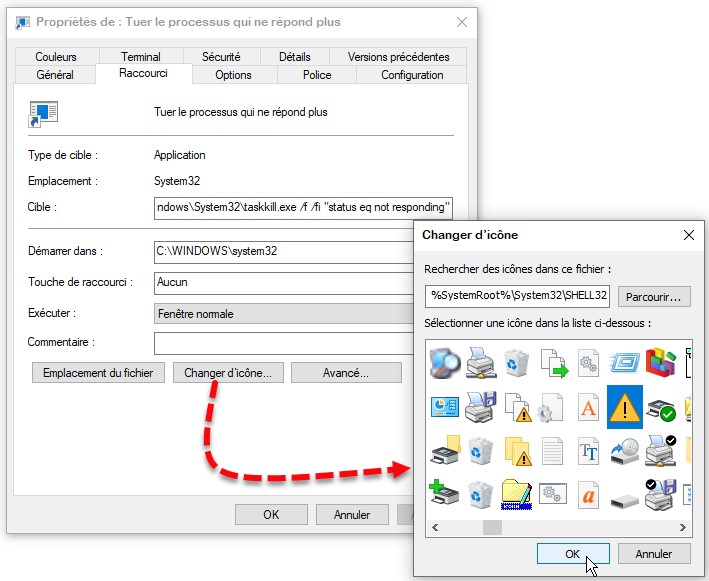Choose the documents with green arrow icon

point(552,362)
